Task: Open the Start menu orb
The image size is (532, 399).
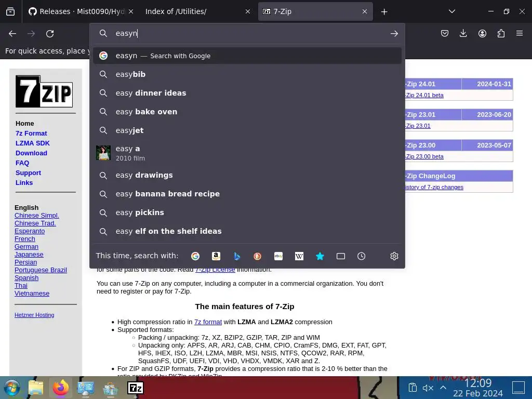Action: click(x=11, y=388)
